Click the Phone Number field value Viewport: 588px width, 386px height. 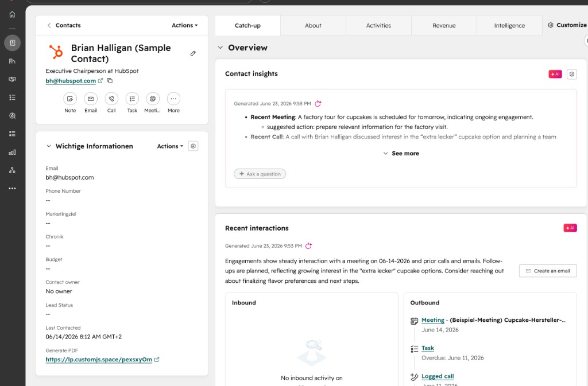coord(48,200)
